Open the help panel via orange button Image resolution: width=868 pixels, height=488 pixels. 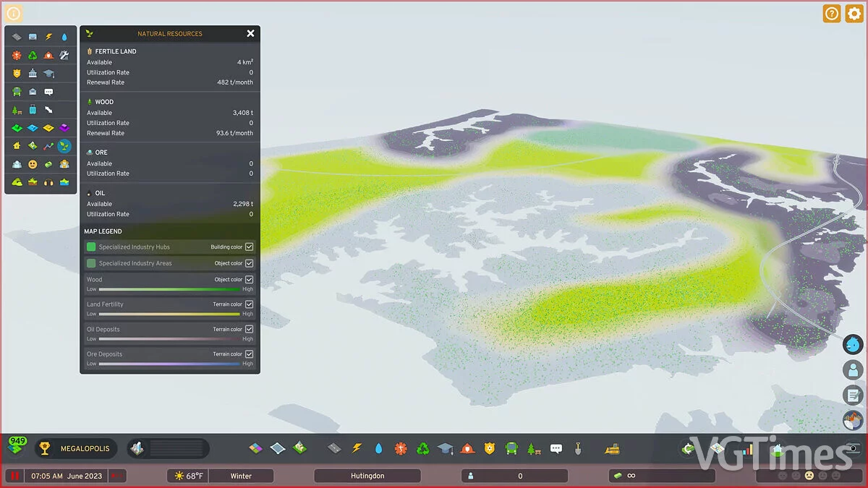point(831,13)
